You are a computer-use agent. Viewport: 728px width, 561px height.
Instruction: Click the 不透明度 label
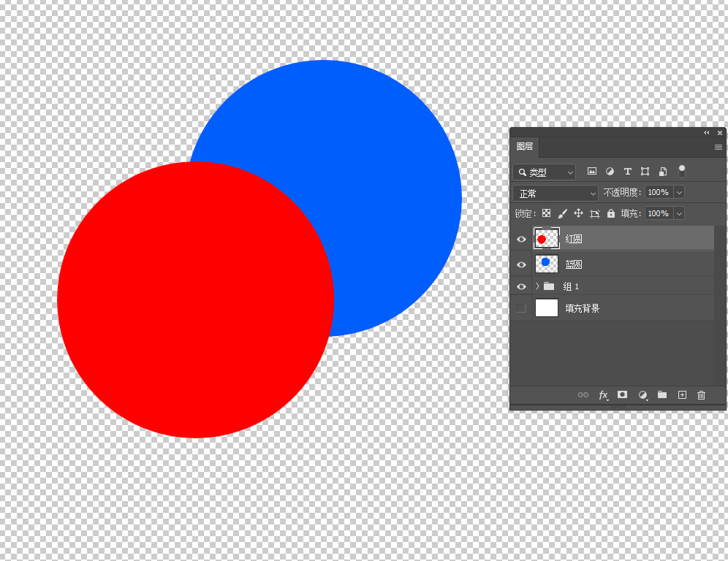[x=622, y=192]
